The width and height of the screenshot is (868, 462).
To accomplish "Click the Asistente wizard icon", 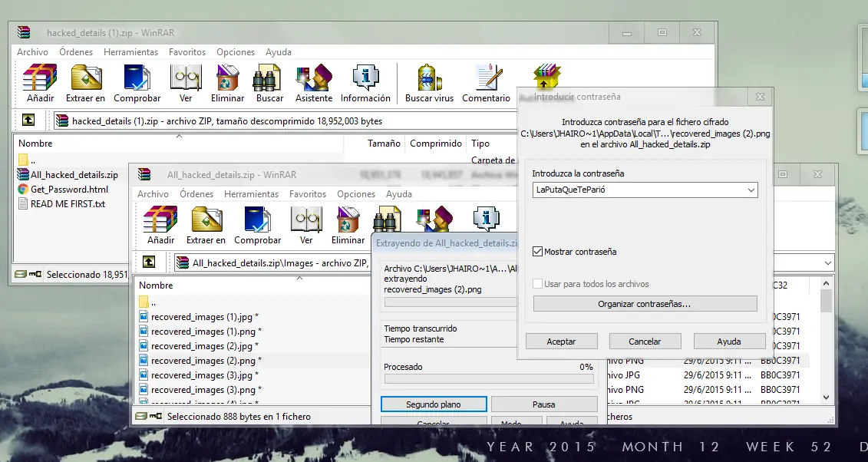I will [x=313, y=83].
